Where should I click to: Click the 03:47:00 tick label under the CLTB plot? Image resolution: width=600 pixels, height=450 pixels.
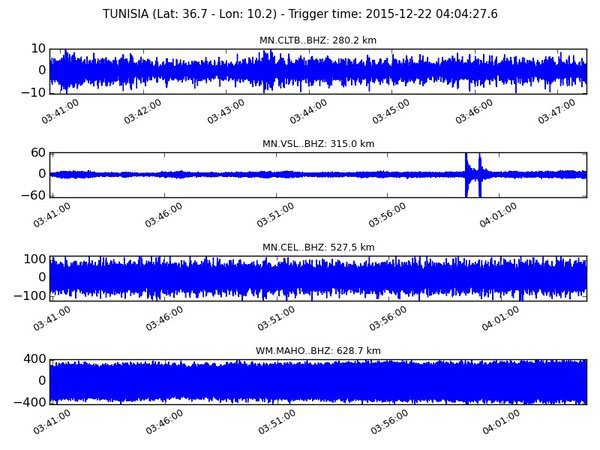[557, 111]
